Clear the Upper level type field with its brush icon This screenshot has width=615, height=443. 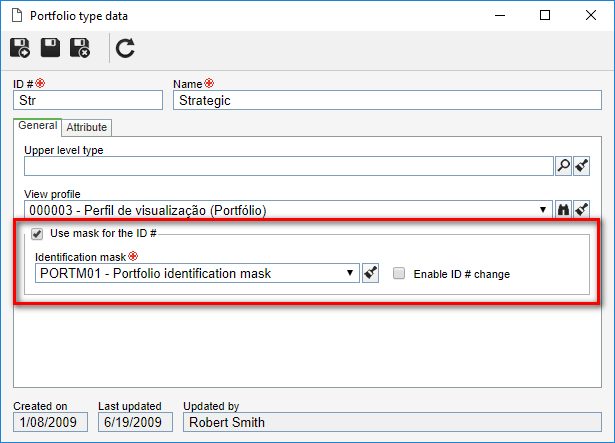(582, 166)
